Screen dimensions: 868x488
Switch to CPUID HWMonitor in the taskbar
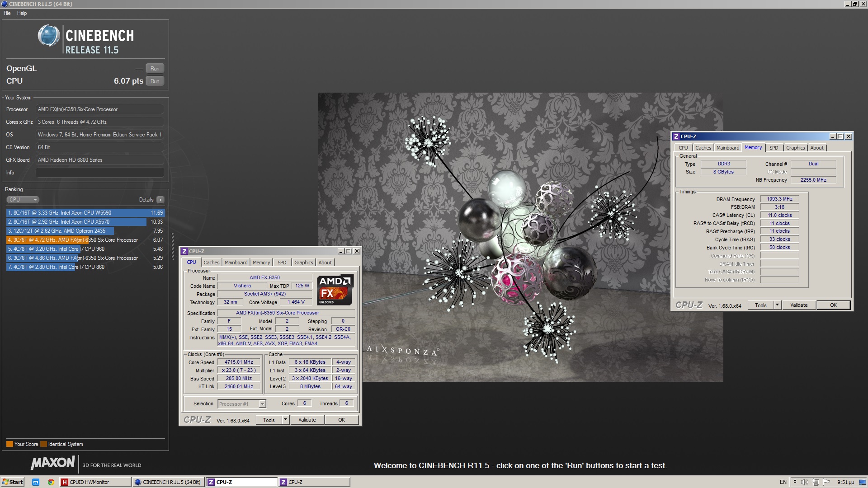(x=95, y=482)
